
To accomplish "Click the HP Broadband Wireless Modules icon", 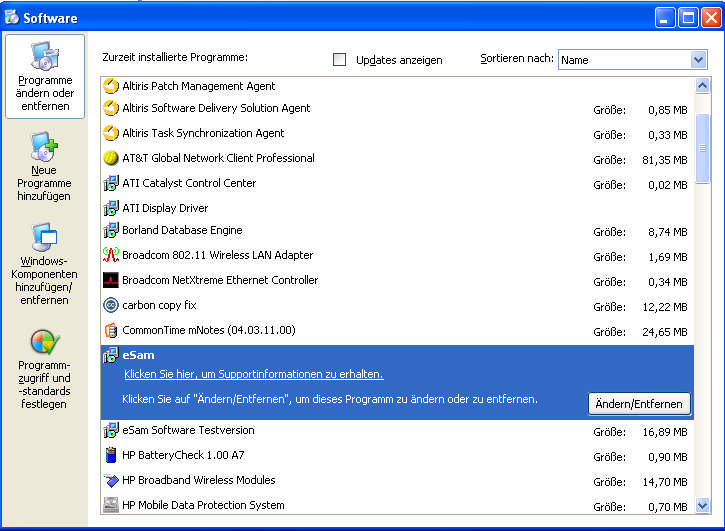I will [x=111, y=480].
